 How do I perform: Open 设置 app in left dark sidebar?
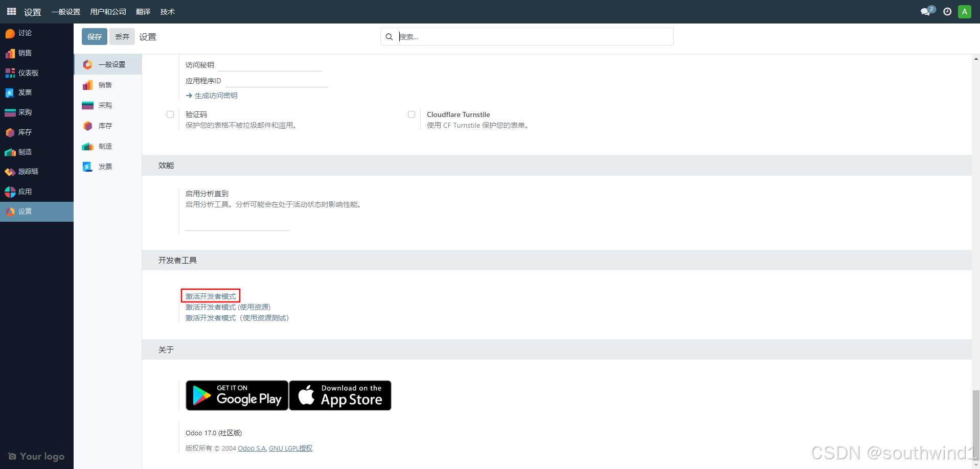pos(37,212)
